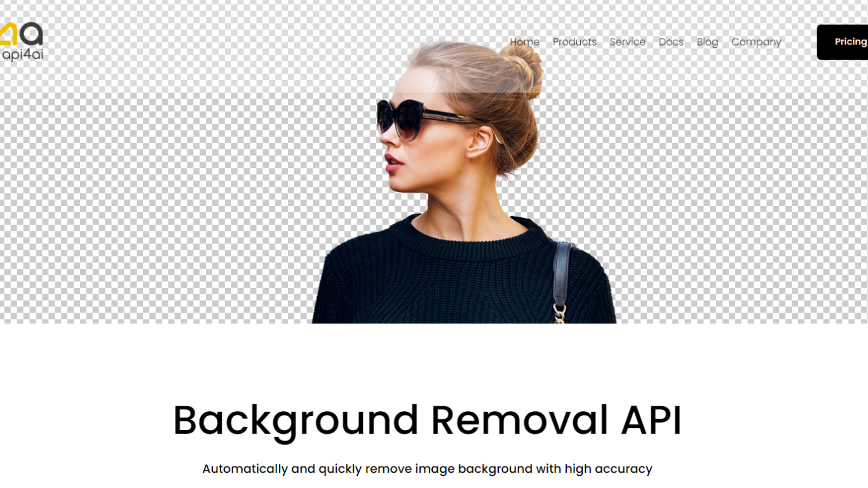Open the Docs navigation item
Viewport: 868px width, 488px height.
[671, 42]
